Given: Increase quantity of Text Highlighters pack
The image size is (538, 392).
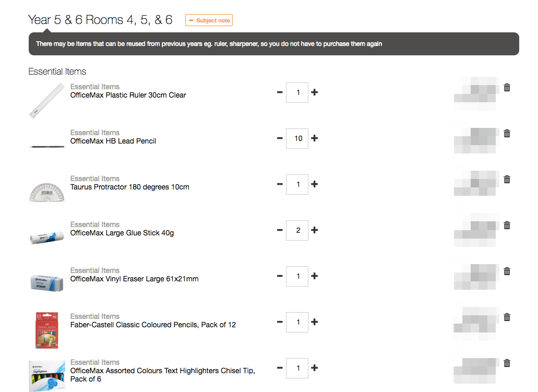Looking at the screenshot, I should (x=314, y=368).
